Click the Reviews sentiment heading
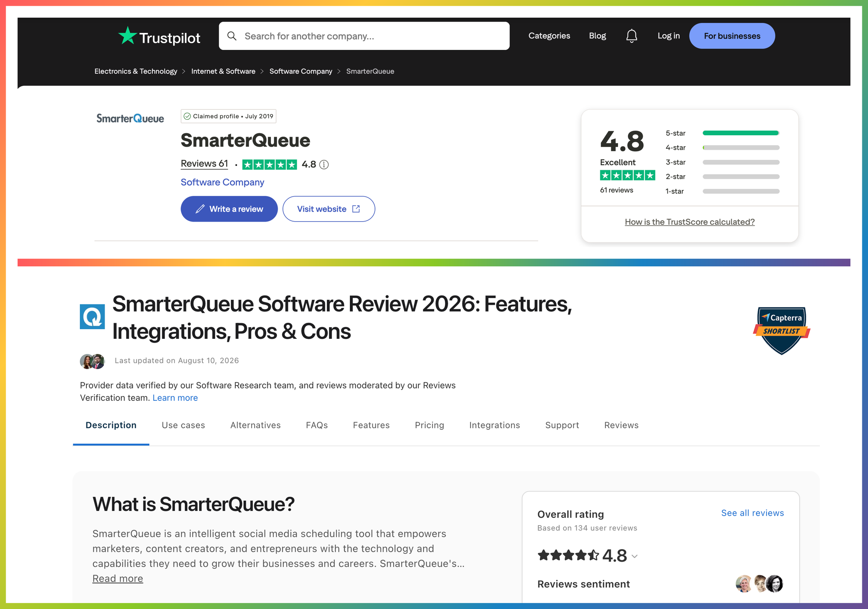The width and height of the screenshot is (868, 609). pos(584,584)
